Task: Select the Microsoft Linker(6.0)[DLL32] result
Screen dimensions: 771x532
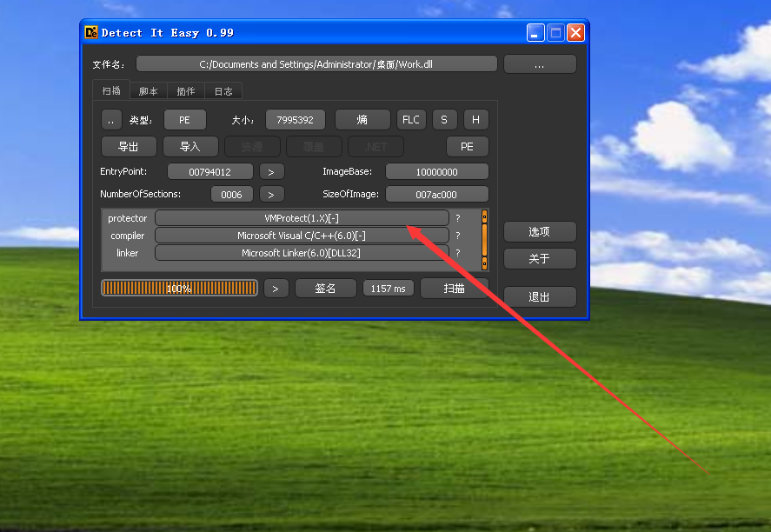Action: 302,253
